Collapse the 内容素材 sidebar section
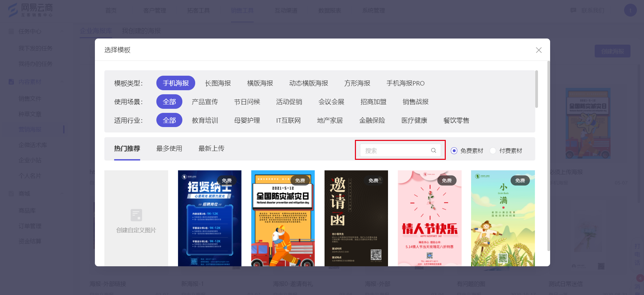The height and width of the screenshot is (295, 644). tap(62, 82)
